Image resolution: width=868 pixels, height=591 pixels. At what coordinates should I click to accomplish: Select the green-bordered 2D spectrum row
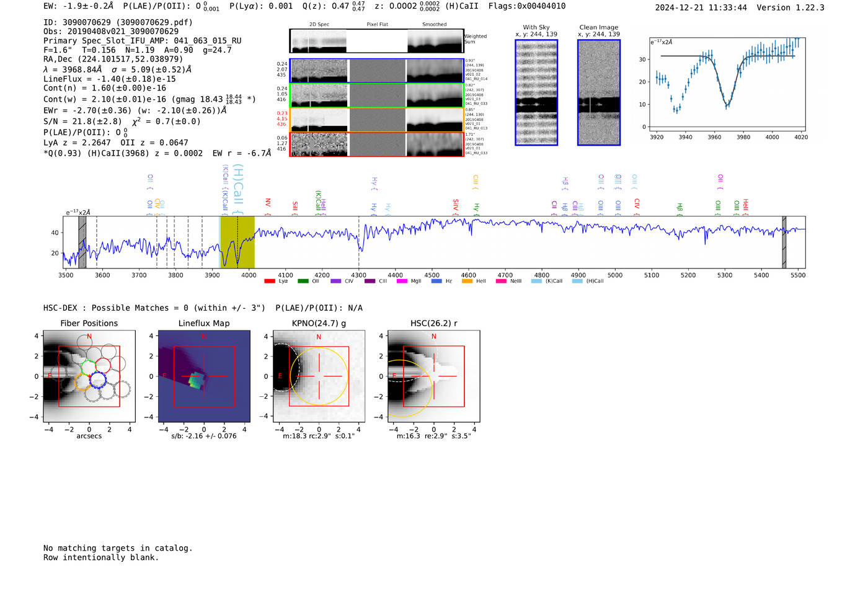pyautogui.click(x=377, y=96)
